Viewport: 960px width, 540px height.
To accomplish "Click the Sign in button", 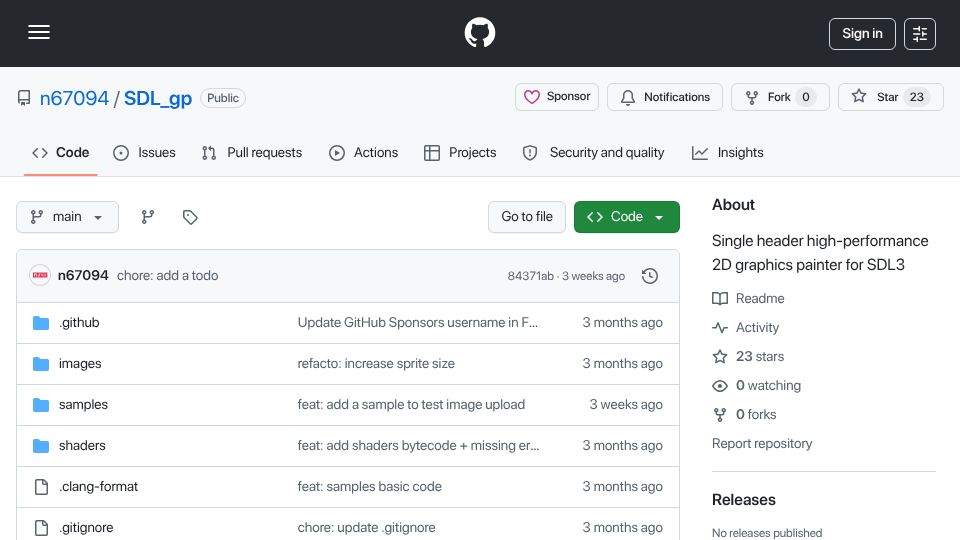I will click(862, 34).
